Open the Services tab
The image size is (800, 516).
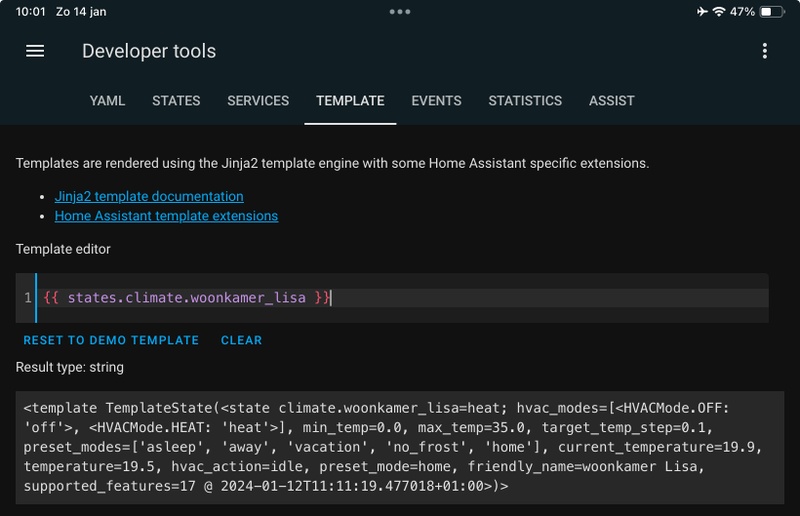(x=258, y=101)
